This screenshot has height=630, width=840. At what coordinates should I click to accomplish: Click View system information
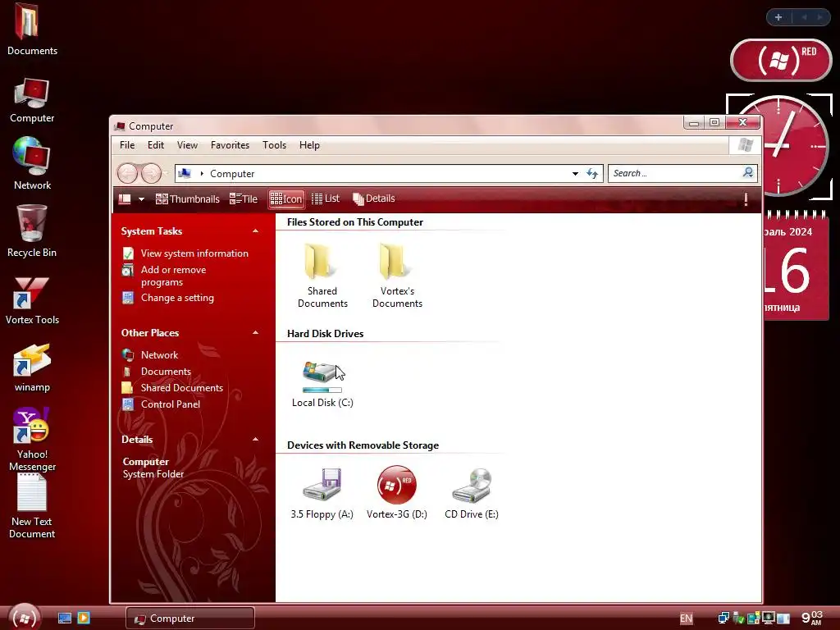(x=194, y=253)
